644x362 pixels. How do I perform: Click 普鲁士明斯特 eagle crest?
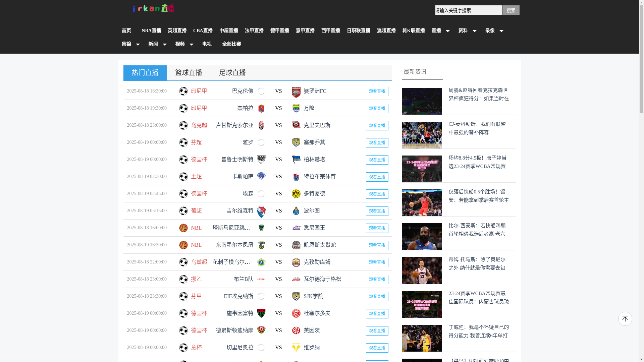261,160
